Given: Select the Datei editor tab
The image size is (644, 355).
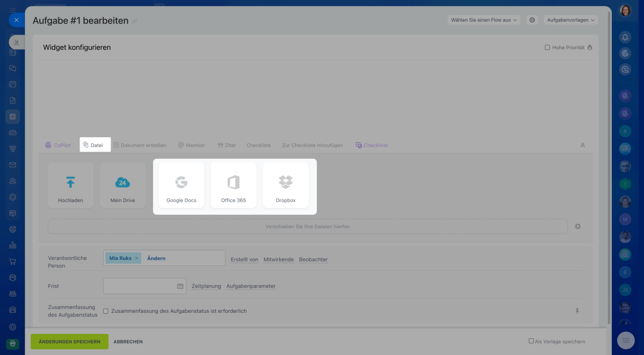Looking at the screenshot, I should tap(95, 145).
